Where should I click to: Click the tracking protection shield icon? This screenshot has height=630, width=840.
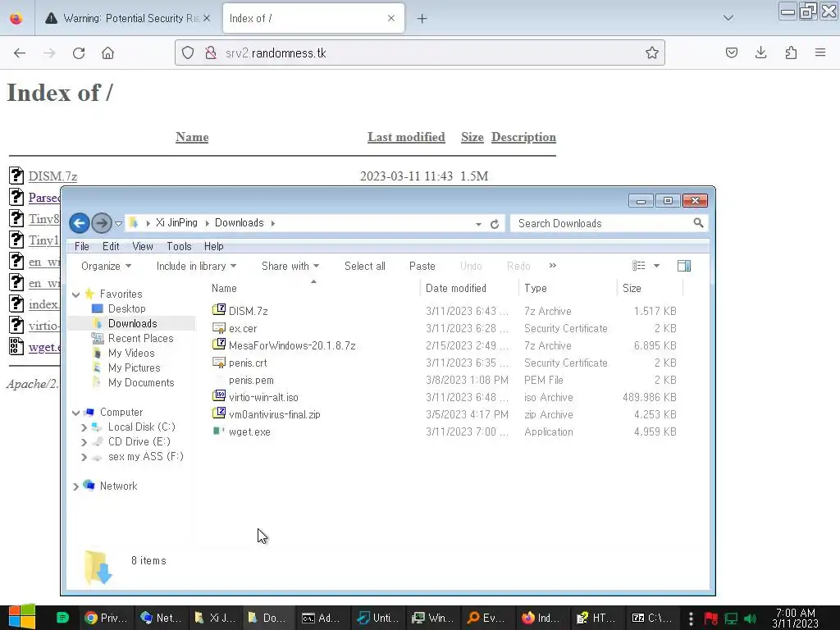pos(188,52)
